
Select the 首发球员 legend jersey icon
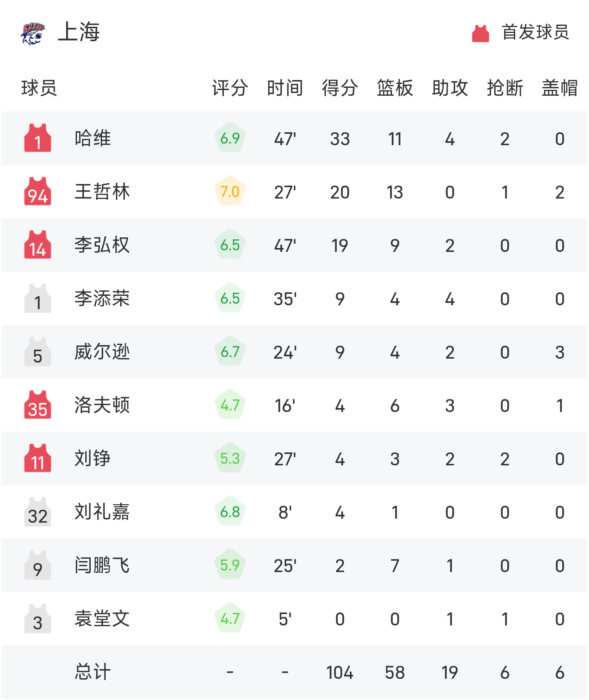coord(480,33)
